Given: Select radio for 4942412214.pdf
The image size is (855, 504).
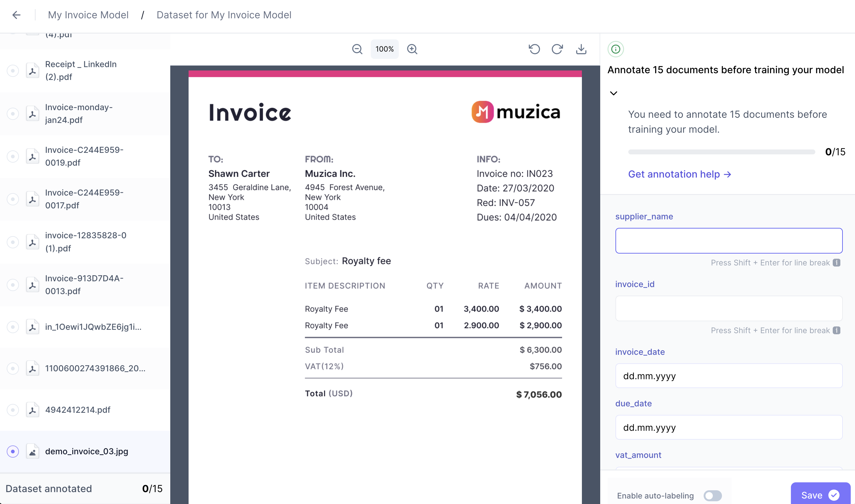Looking at the screenshot, I should click(x=13, y=410).
